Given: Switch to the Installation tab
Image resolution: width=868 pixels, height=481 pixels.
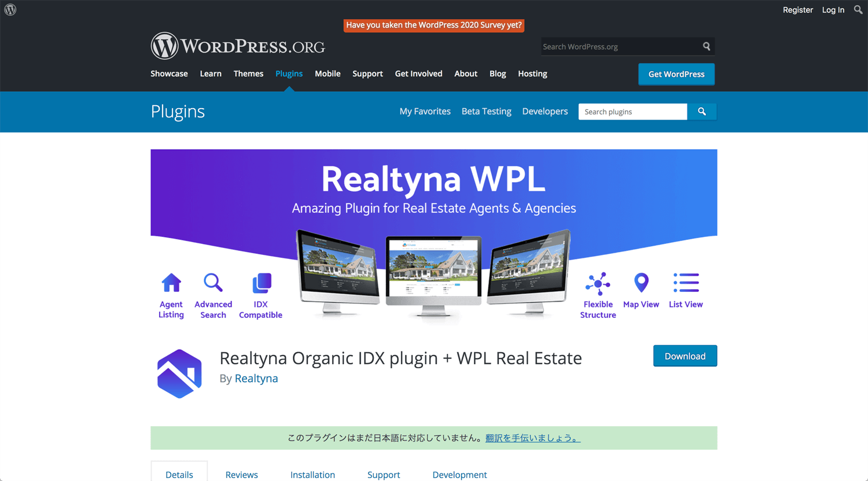Looking at the screenshot, I should (312, 475).
